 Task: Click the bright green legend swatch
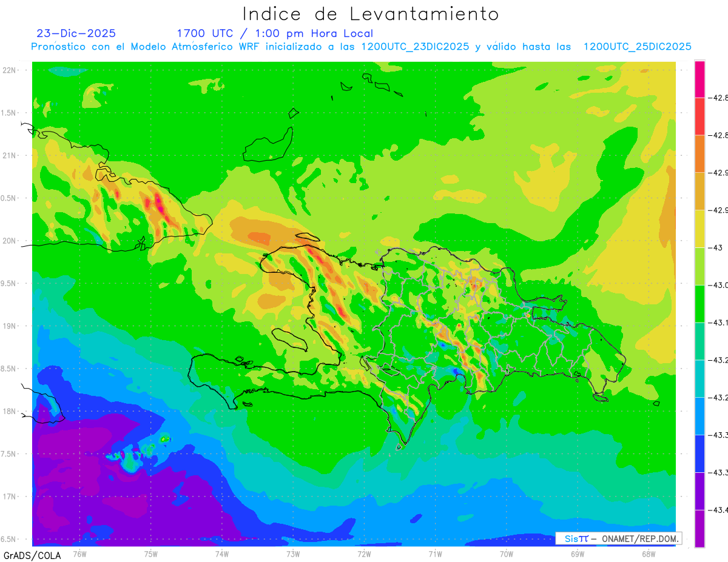click(699, 303)
